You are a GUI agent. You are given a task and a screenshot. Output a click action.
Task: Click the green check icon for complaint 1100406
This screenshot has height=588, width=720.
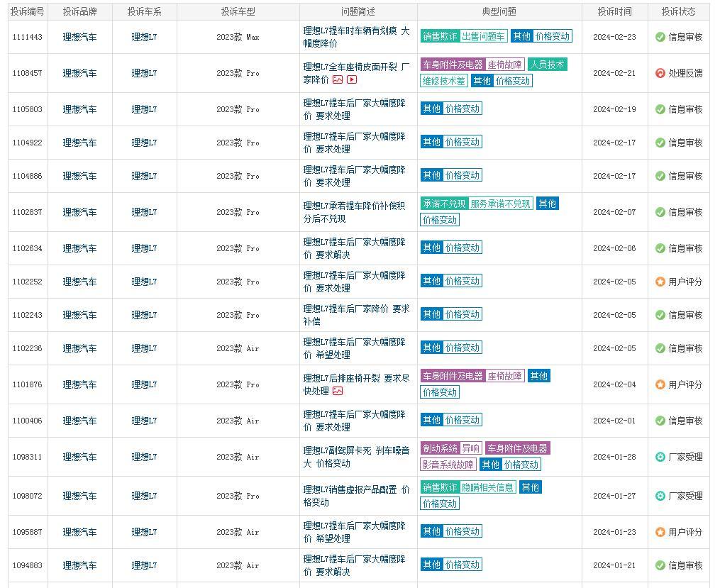[x=660, y=421]
